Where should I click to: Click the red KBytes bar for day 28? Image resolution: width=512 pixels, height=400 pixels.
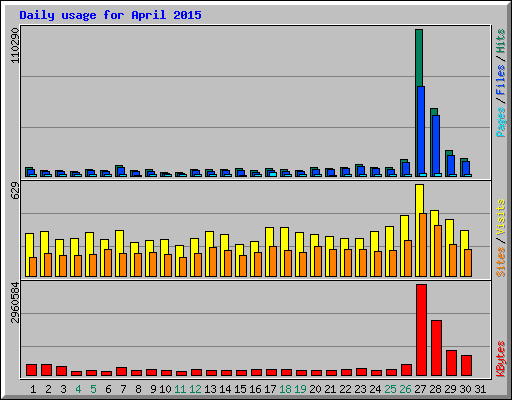[436, 348]
